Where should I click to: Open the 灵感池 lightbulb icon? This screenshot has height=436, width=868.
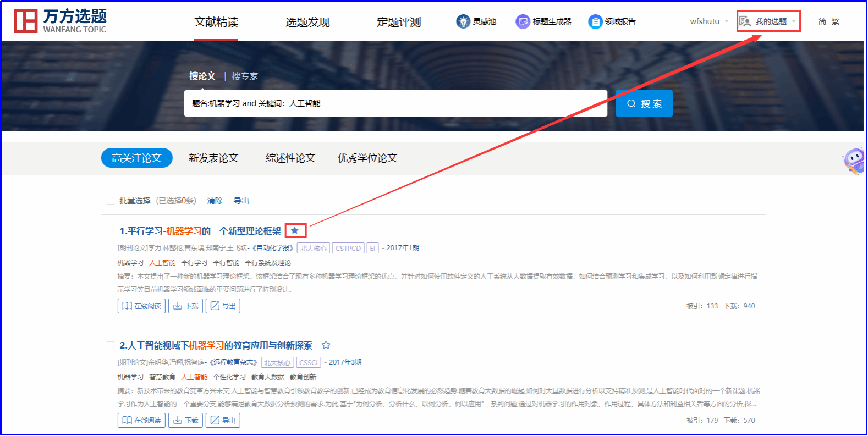pos(463,21)
